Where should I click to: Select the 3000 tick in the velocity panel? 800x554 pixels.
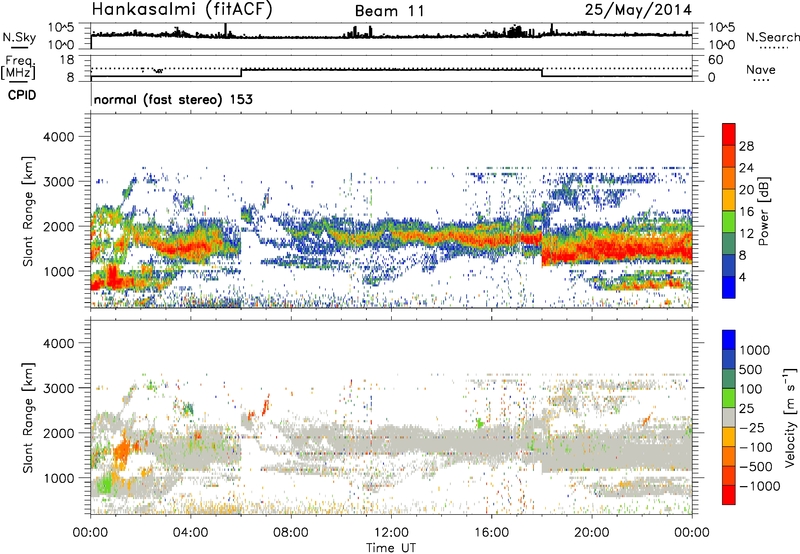coord(58,388)
